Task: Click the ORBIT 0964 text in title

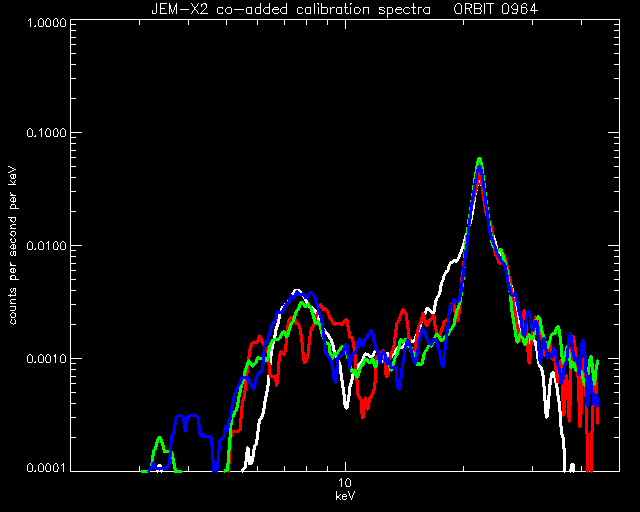Action: point(496,9)
